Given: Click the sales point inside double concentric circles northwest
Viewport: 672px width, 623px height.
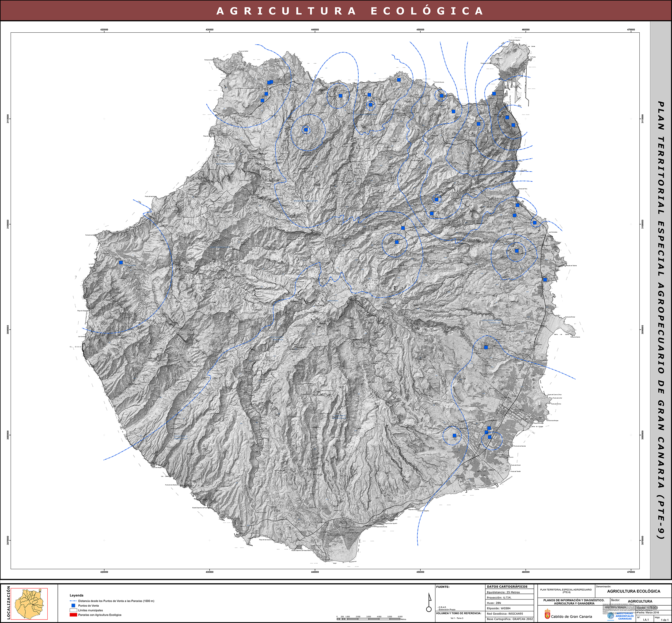Looking at the screenshot, I should 306,130.
